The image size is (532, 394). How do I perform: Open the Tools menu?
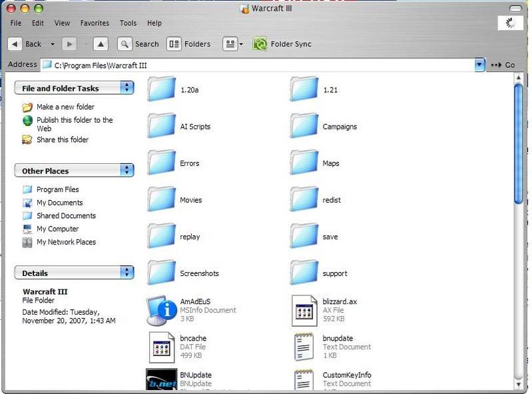click(128, 23)
